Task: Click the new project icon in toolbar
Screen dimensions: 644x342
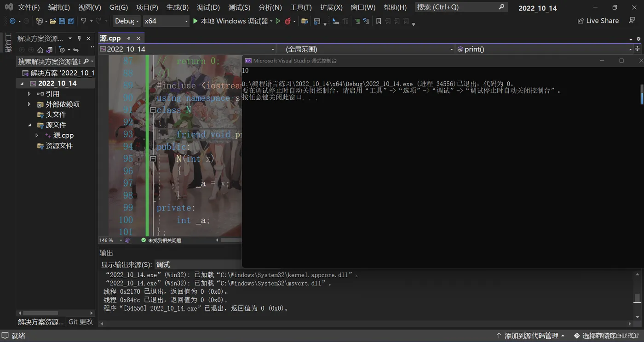Action: (x=39, y=21)
